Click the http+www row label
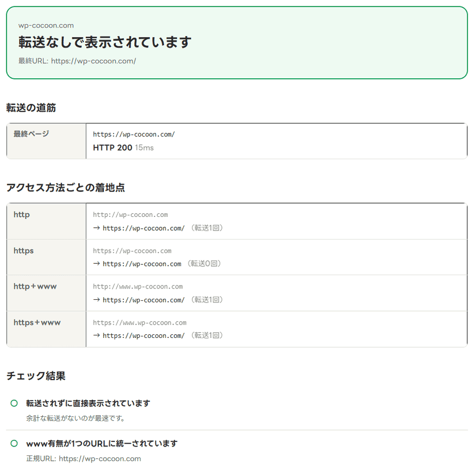This screenshot has height=476, width=474. click(35, 286)
